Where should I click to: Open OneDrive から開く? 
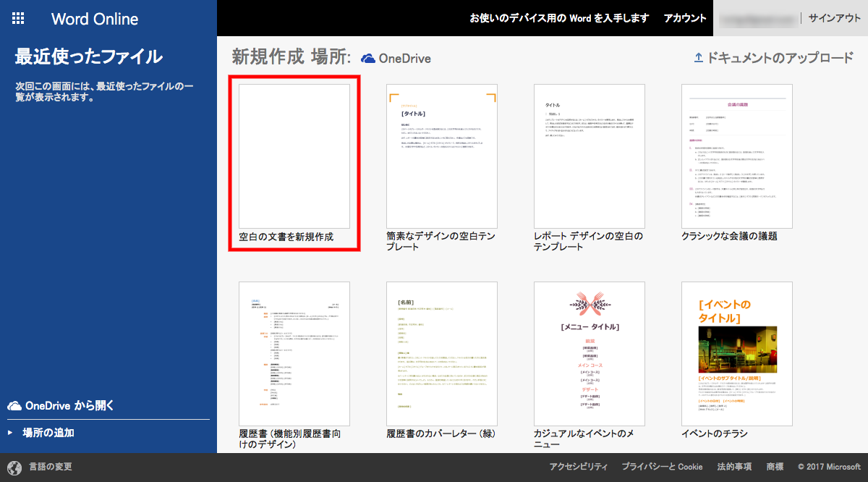69,405
